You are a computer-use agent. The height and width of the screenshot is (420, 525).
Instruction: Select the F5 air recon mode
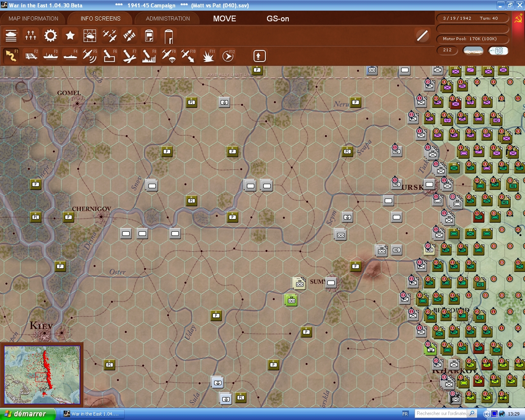point(90,56)
